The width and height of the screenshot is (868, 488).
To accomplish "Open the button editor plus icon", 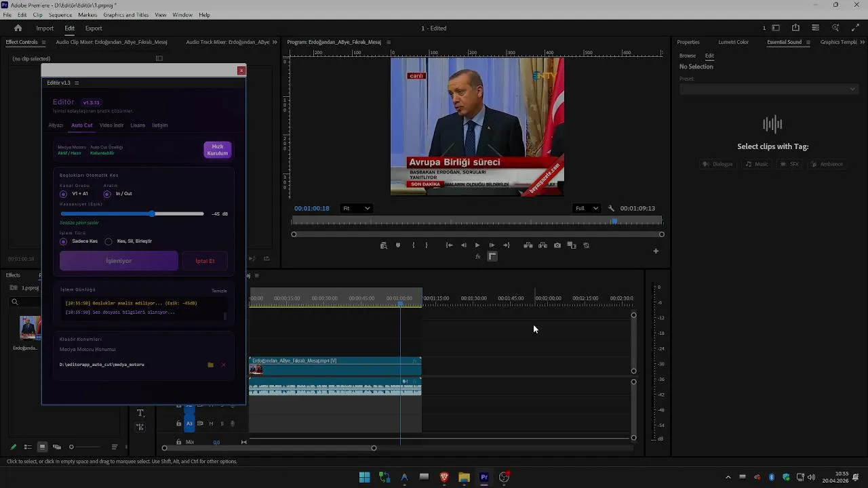I will [x=656, y=251].
